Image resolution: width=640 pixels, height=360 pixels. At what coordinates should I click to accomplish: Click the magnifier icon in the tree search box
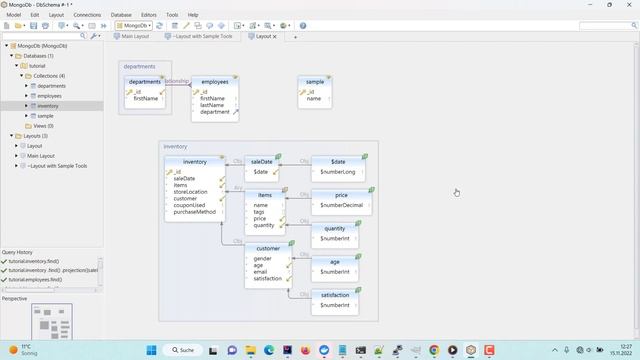pyautogui.click(x=83, y=36)
